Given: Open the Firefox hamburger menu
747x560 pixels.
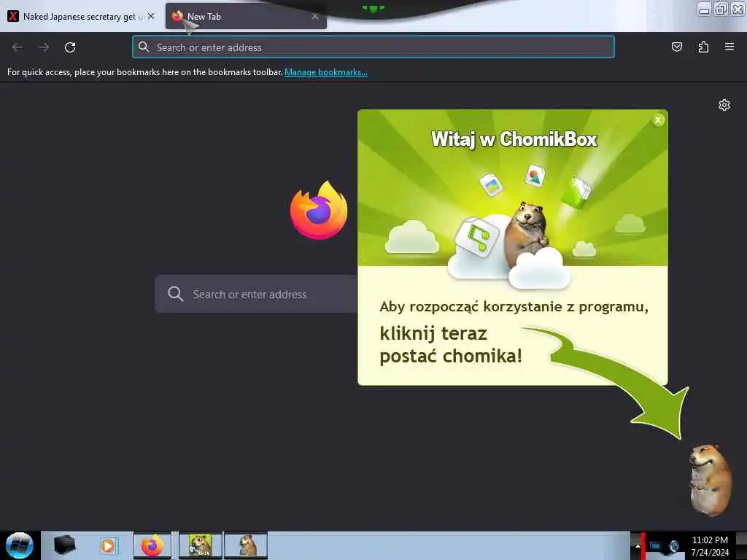Looking at the screenshot, I should tap(729, 47).
